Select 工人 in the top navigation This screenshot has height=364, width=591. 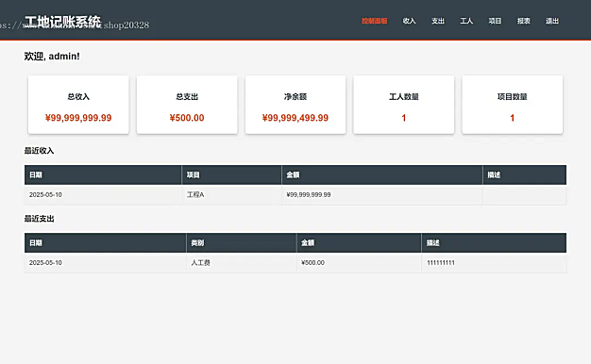[x=466, y=21]
